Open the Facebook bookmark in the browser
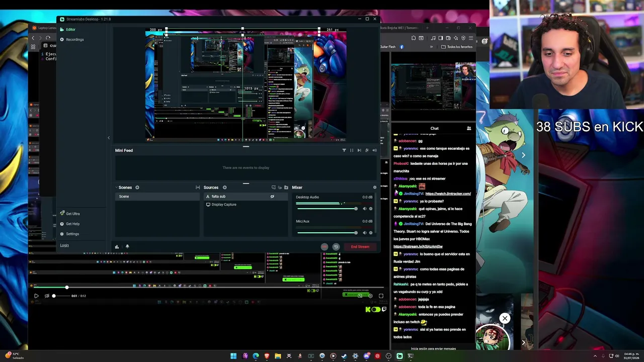Screen dimensions: 644x362 [x=401, y=47]
